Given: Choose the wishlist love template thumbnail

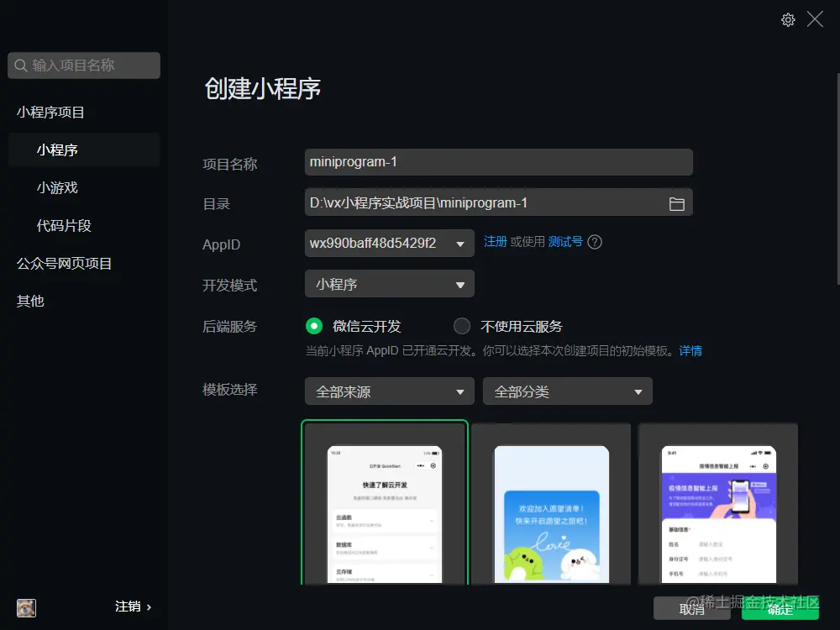Looking at the screenshot, I should (x=551, y=503).
